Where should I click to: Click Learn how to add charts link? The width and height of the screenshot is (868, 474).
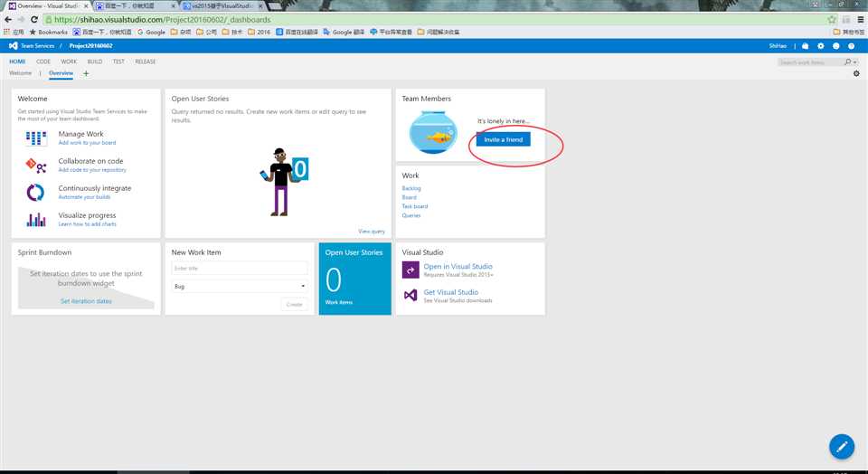pos(88,224)
